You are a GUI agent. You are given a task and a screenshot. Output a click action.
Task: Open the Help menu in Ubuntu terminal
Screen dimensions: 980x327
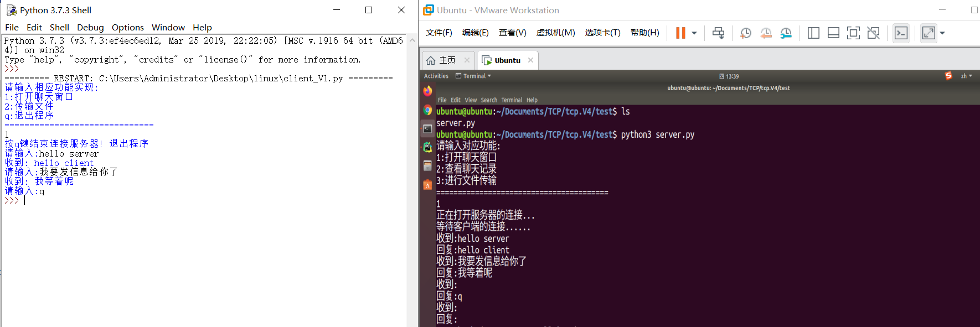[x=532, y=100]
